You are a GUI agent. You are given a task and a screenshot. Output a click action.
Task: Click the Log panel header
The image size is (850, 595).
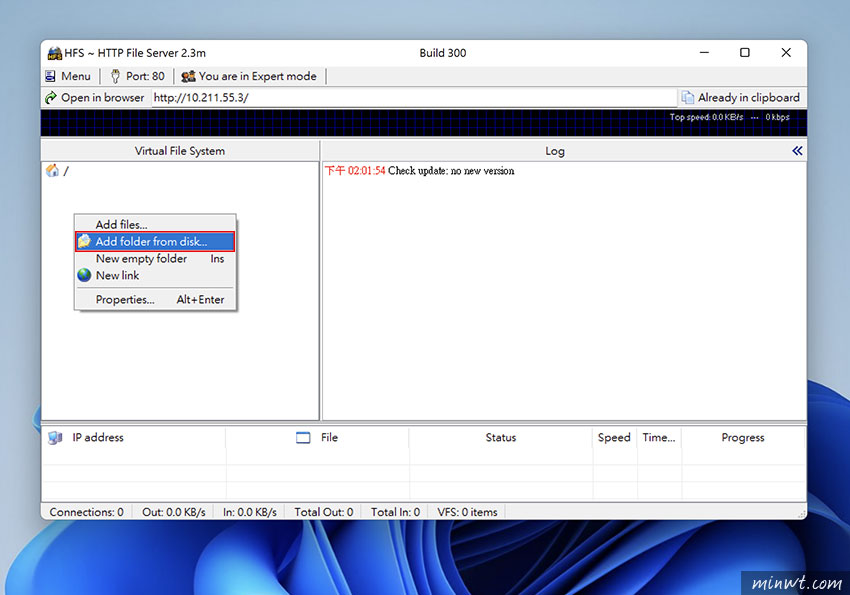(x=555, y=151)
